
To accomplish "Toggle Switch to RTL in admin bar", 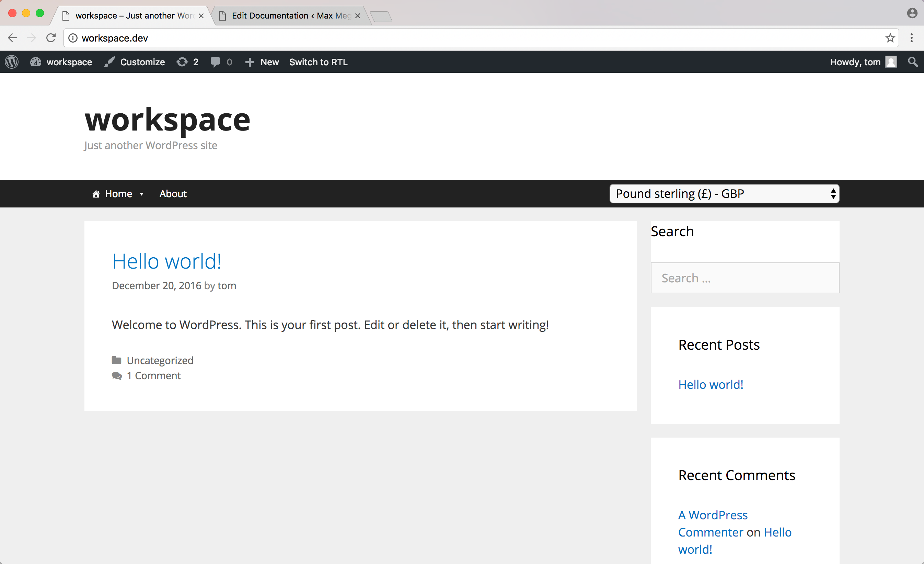I will pos(319,62).
